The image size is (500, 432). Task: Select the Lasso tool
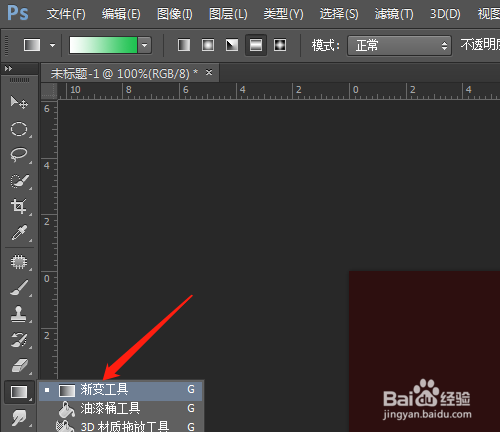tap(19, 154)
